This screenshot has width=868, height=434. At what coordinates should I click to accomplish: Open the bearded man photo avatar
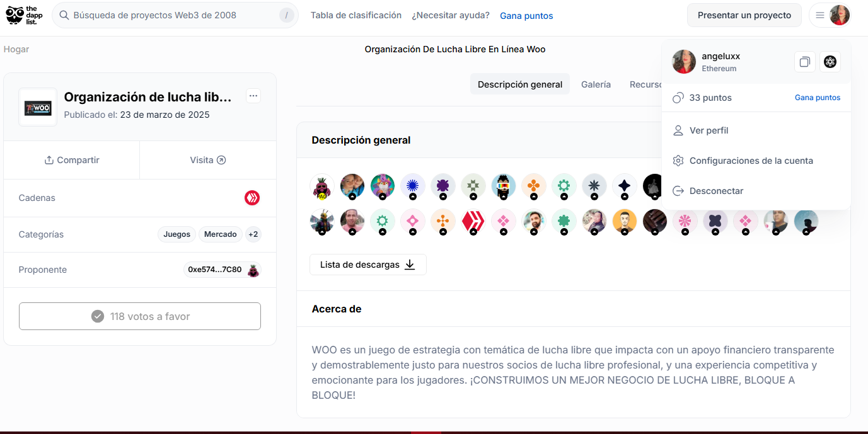(534, 222)
